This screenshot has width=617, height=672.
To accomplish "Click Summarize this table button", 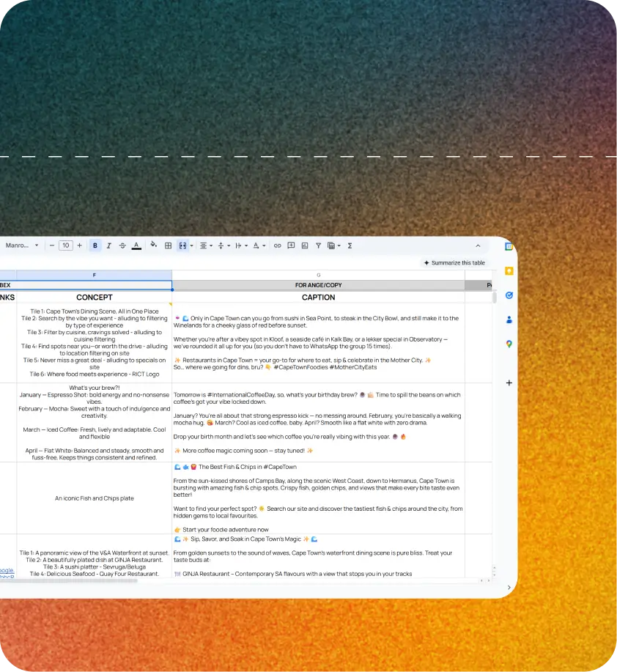I will tap(454, 262).
